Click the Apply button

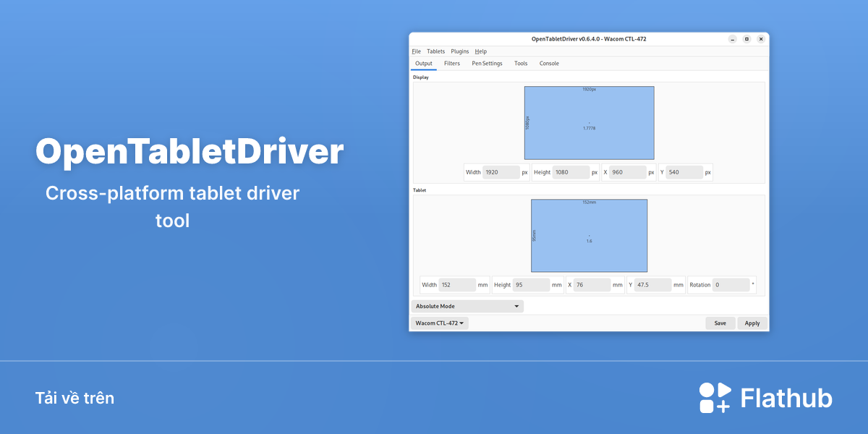pyautogui.click(x=752, y=323)
